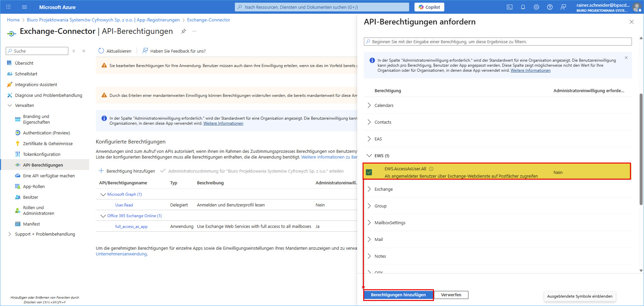Uncheck the EWS.AccessAsUser.All checkbox
Image resolution: width=644 pixels, height=306 pixels.
click(369, 172)
